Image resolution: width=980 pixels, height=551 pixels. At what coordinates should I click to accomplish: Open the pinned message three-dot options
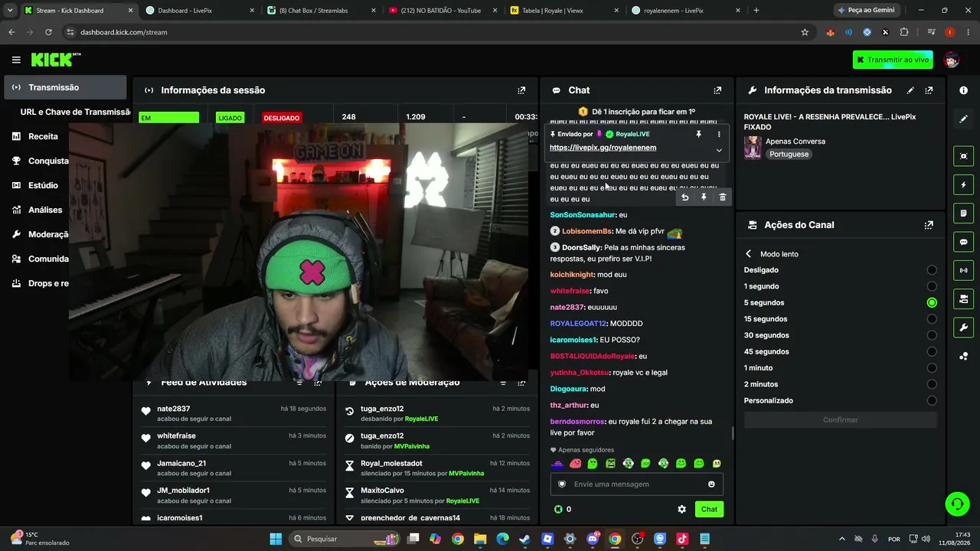coord(718,134)
